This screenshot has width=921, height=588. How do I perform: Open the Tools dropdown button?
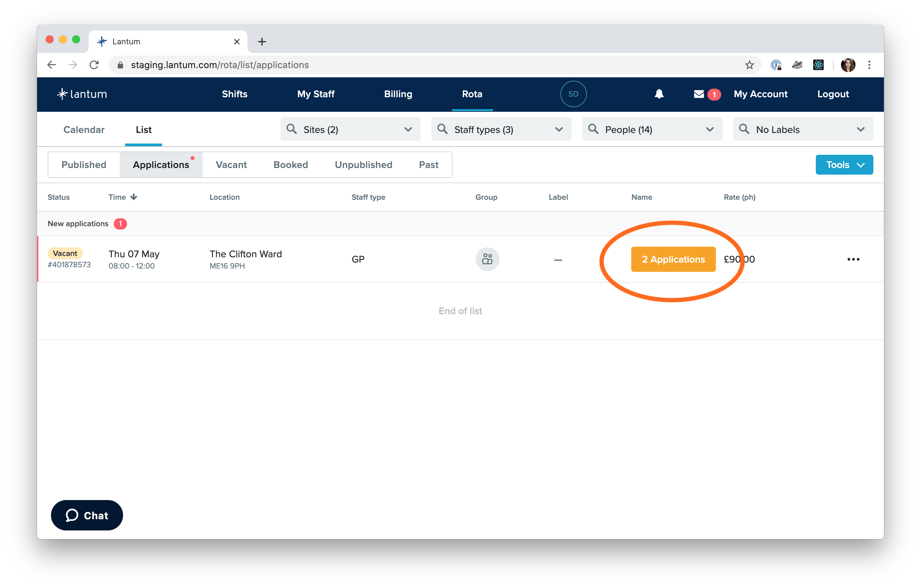844,165
